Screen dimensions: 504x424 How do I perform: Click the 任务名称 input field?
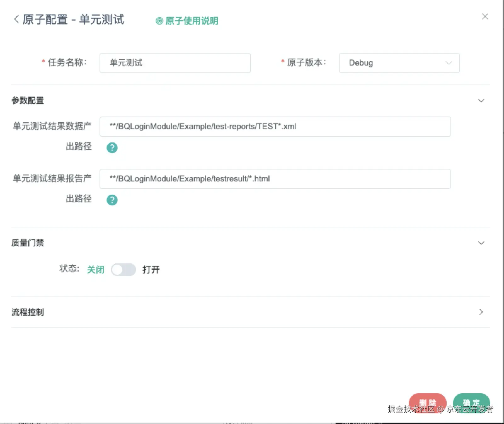(175, 63)
